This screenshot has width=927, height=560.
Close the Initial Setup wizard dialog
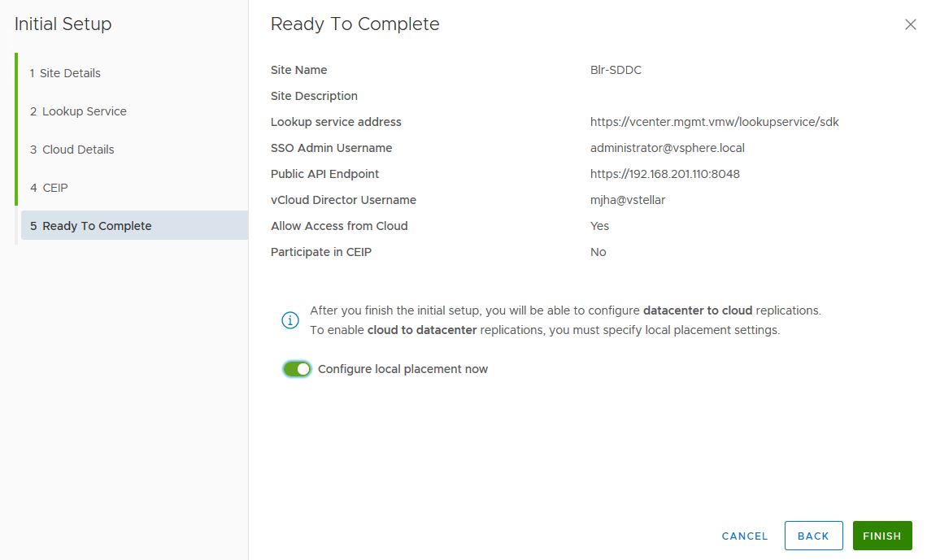[910, 25]
